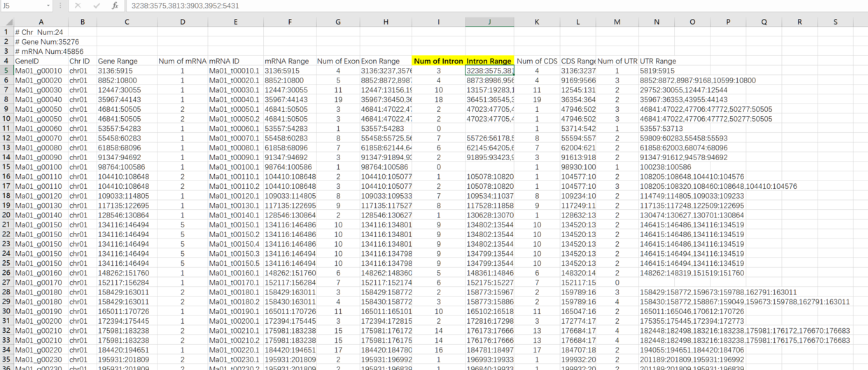The image size is (868, 370).
Task: Select column J header
Action: (x=489, y=22)
